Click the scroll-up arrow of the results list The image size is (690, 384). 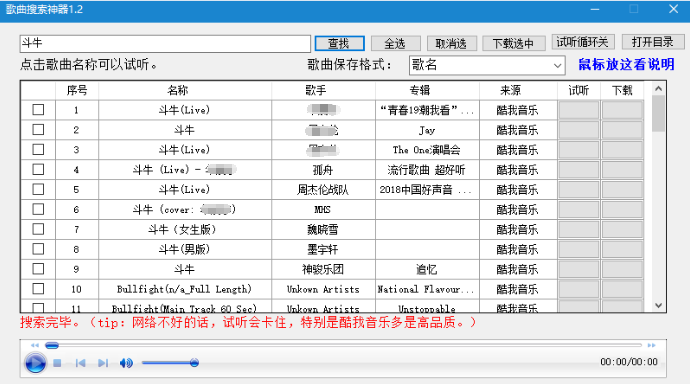[658, 88]
